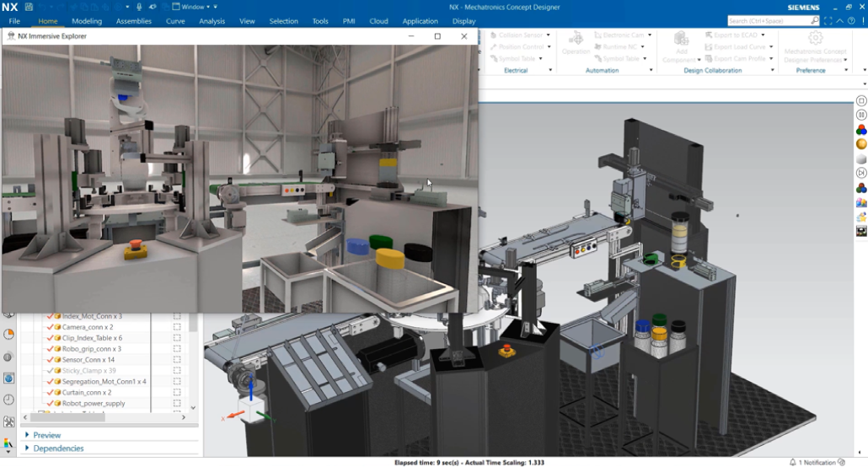Click the color palette sidebar icon

point(8,443)
